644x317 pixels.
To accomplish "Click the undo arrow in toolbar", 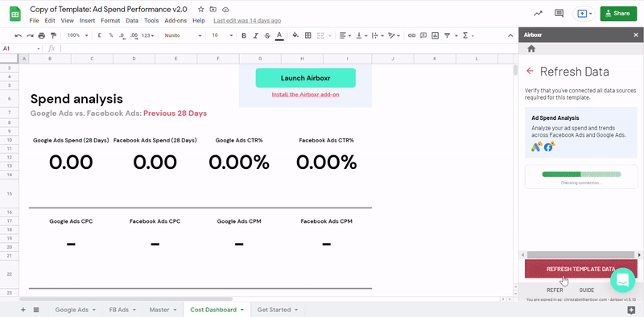I will tap(18, 35).
